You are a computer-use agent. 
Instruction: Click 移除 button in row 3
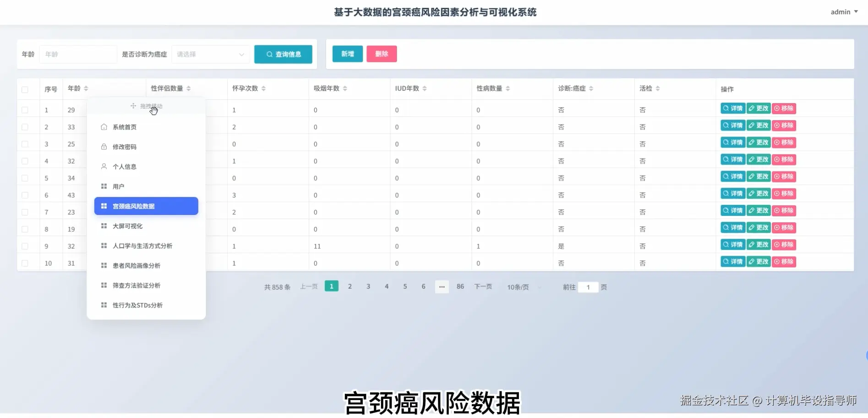coord(784,143)
